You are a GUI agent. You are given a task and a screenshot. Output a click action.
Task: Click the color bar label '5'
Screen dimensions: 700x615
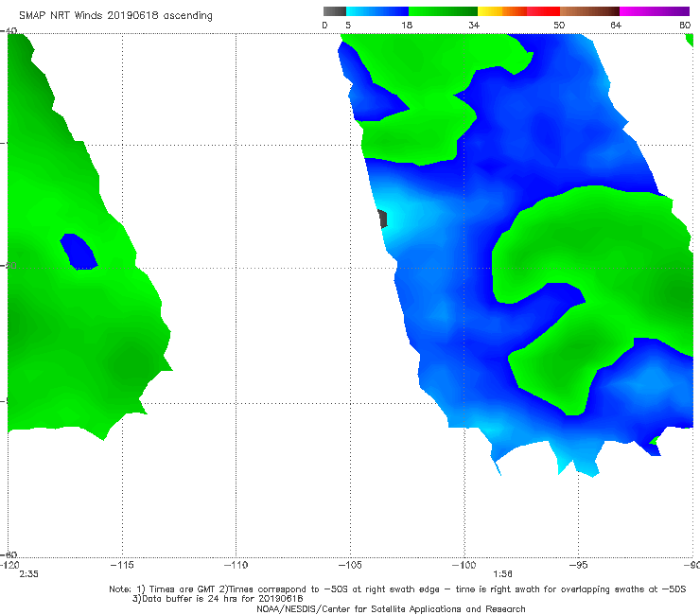pos(348,25)
